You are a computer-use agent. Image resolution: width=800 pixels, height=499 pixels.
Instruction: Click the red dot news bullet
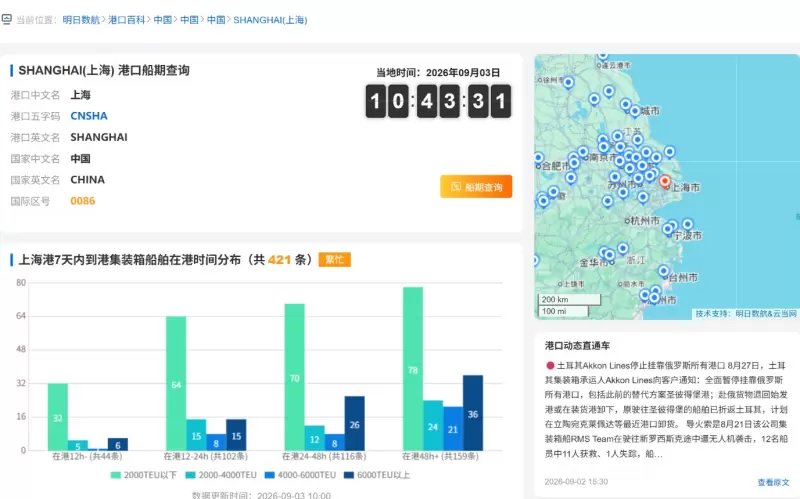pos(550,365)
